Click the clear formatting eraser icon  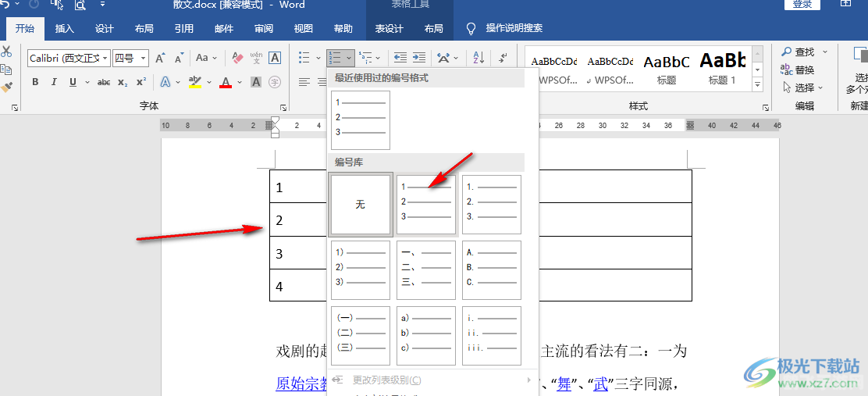pos(237,58)
